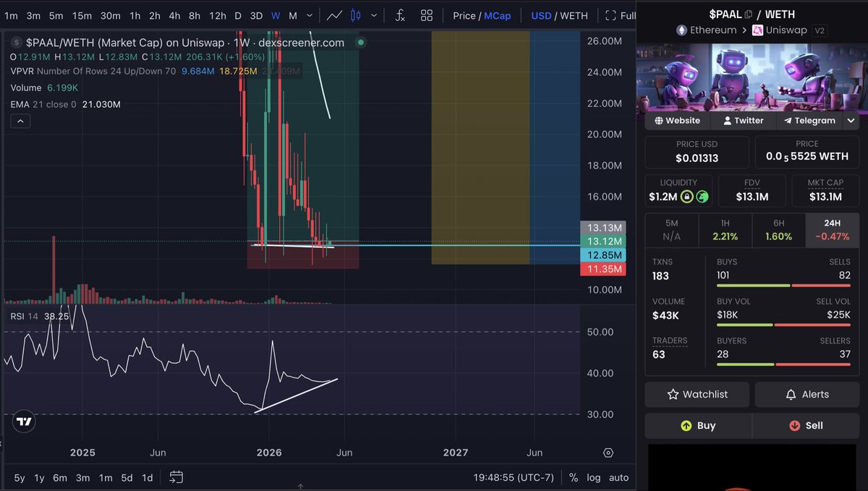Toggle auto scale button
Viewport: 868px width, 491px height.
pos(619,477)
